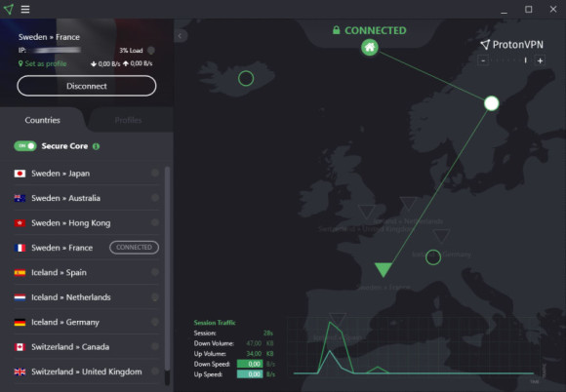Click the Down Speed value bar
The height and width of the screenshot is (392, 566).
(x=250, y=364)
